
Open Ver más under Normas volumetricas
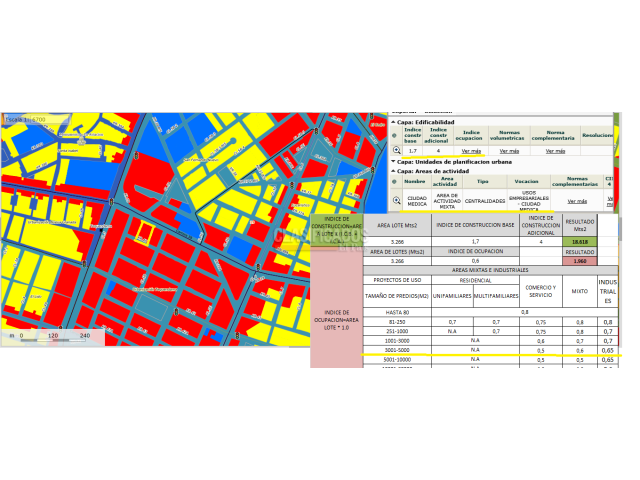[509, 151]
